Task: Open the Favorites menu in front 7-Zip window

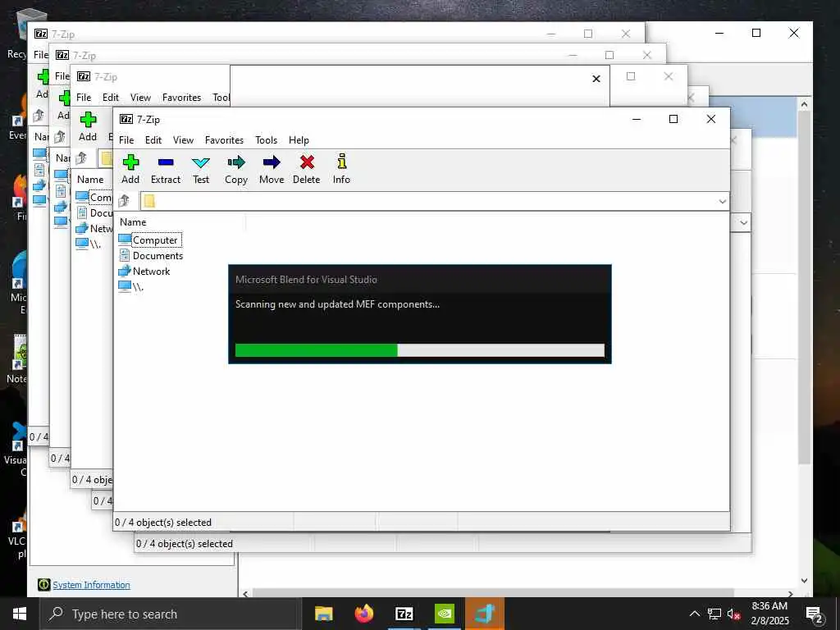Action: click(224, 139)
